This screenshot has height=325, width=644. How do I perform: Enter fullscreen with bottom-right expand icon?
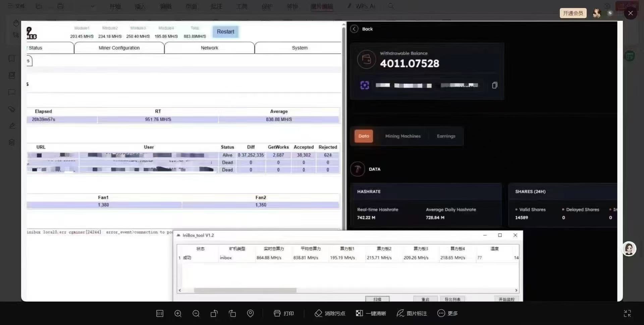point(627,313)
